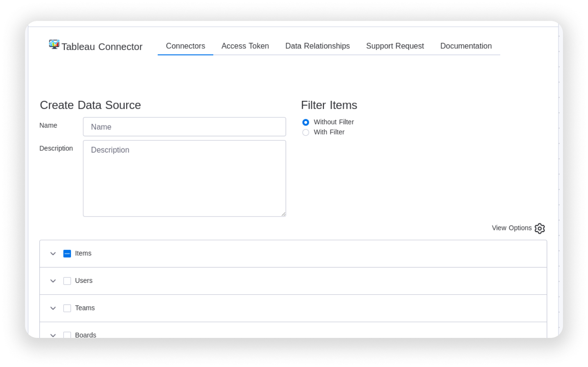Expand the Boards section

point(53,335)
